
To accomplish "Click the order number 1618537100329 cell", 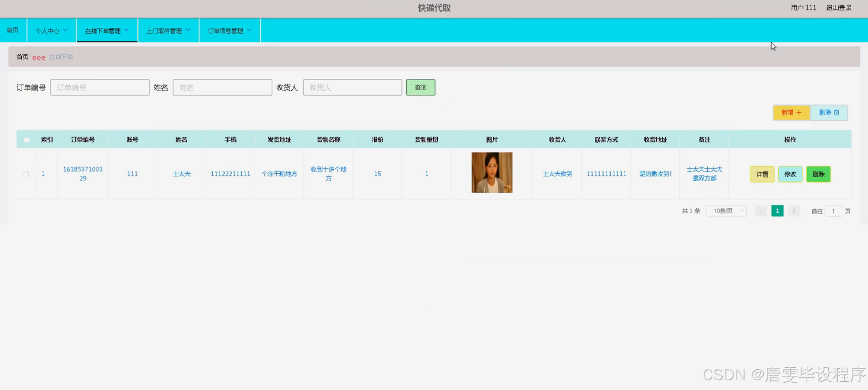I will pyautogui.click(x=83, y=174).
